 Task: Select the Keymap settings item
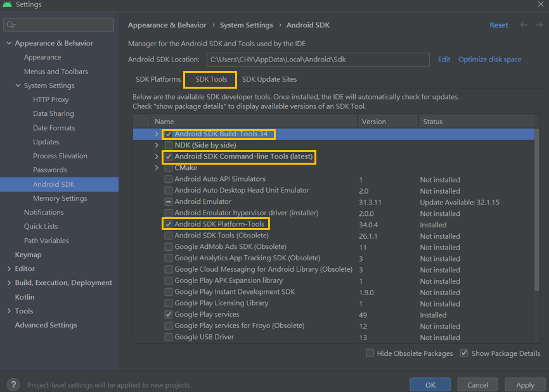pyautogui.click(x=28, y=255)
